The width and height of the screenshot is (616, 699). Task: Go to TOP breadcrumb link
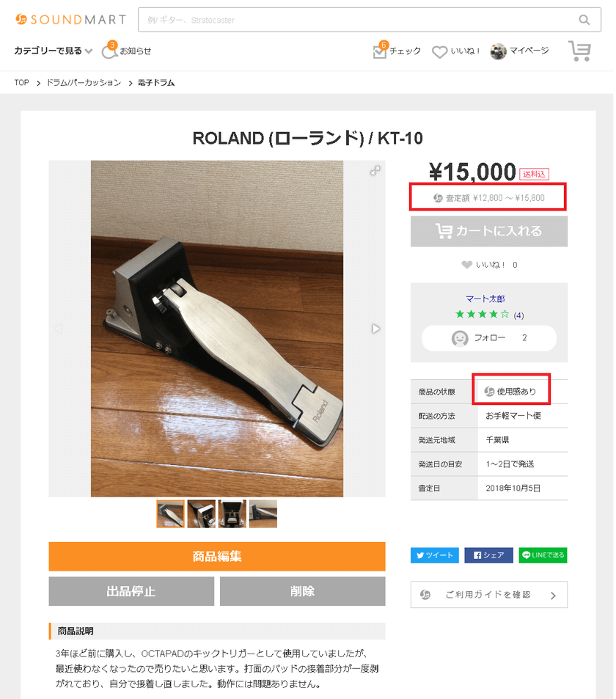[22, 83]
